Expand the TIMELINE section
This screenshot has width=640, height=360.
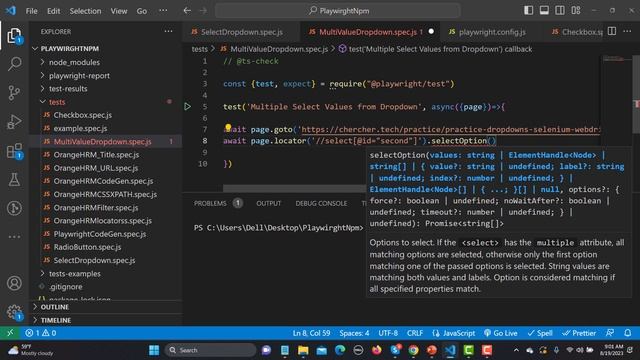[x=56, y=320]
